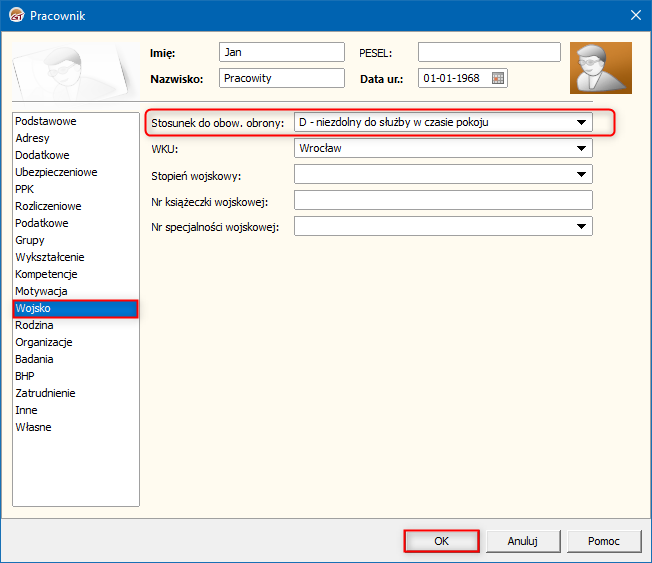Click the Nr książeczki wojskowej field

click(443, 200)
